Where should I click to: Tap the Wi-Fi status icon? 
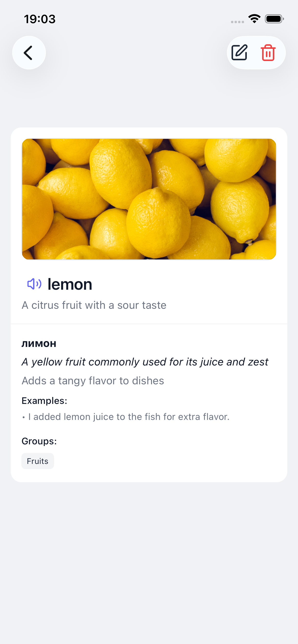[254, 19]
